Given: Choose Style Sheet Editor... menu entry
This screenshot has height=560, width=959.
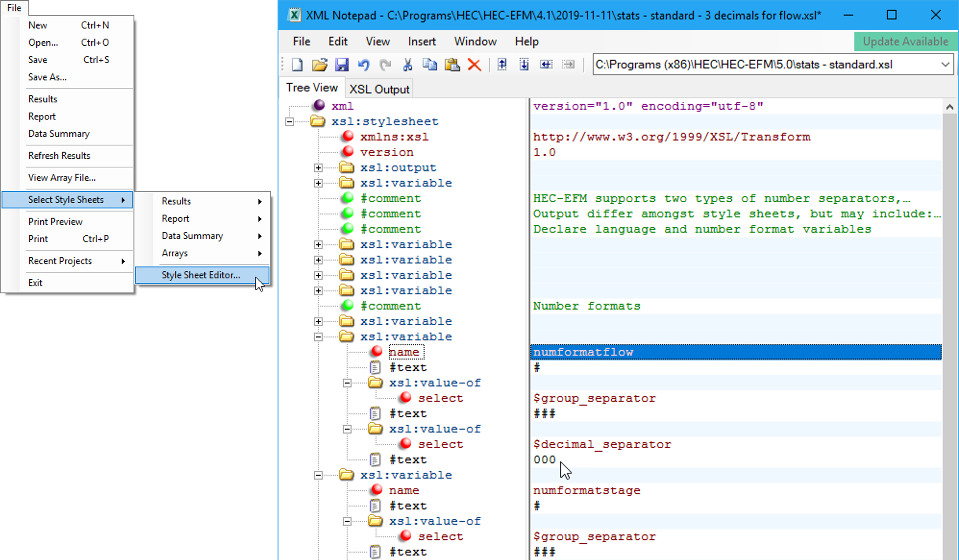Looking at the screenshot, I should pos(200,275).
